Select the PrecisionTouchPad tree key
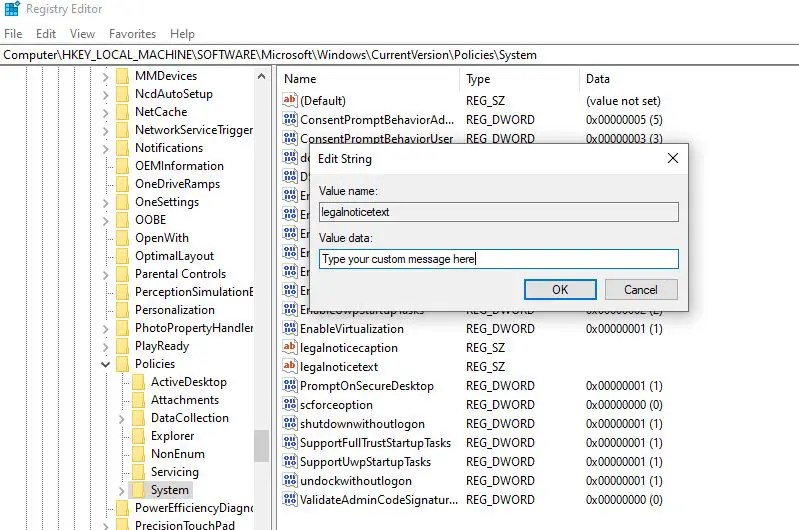 click(184, 525)
